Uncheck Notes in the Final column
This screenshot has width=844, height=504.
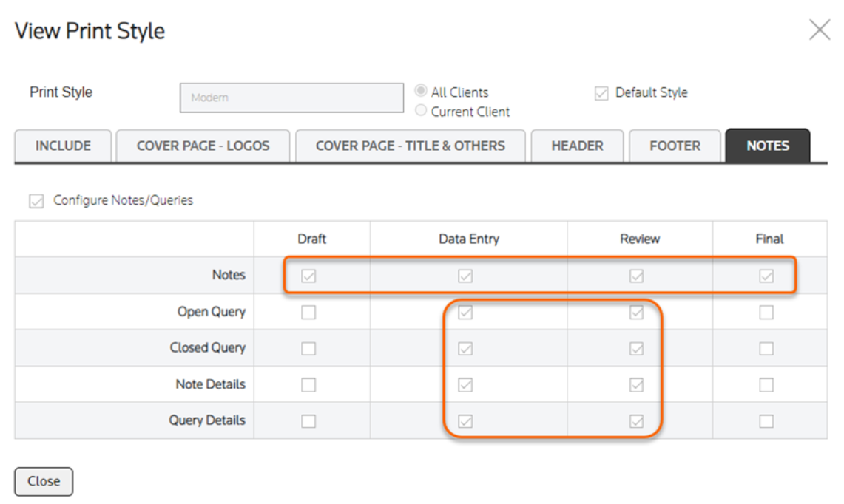pyautogui.click(x=766, y=276)
